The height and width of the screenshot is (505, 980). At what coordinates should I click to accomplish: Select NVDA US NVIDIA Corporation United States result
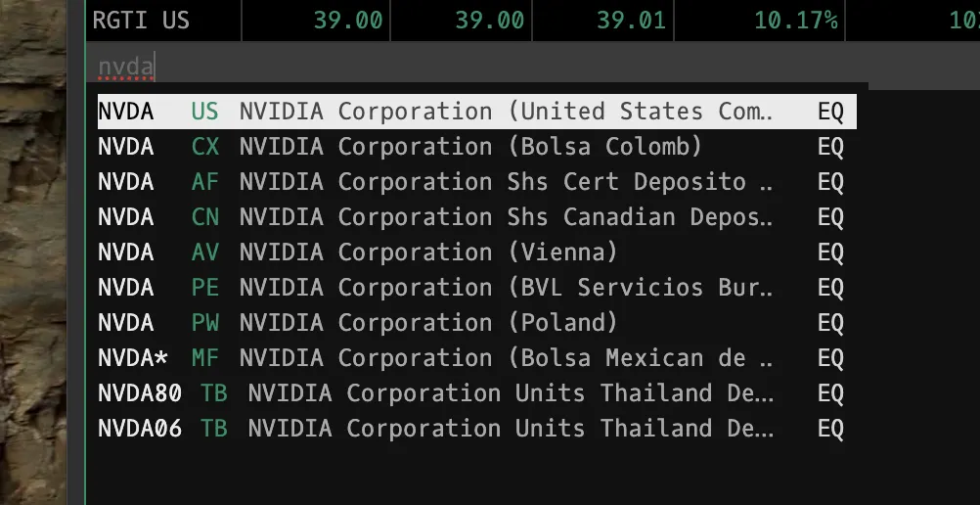[x=477, y=112]
